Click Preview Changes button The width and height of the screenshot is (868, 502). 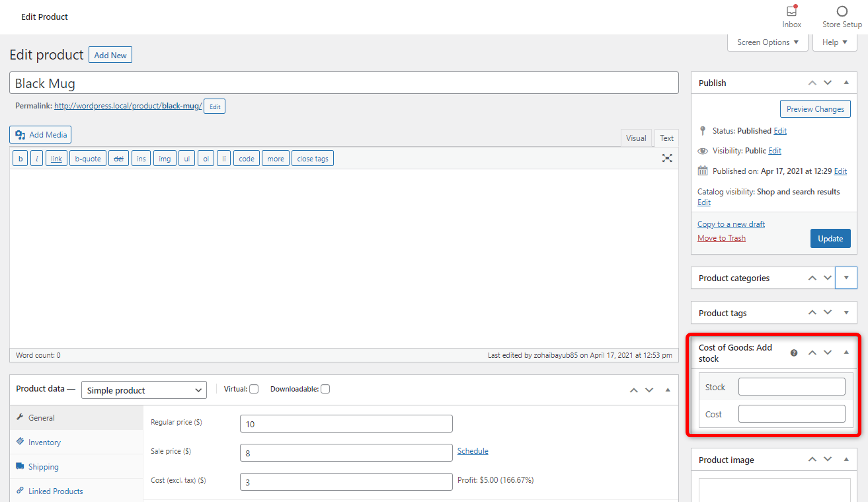[815, 109]
